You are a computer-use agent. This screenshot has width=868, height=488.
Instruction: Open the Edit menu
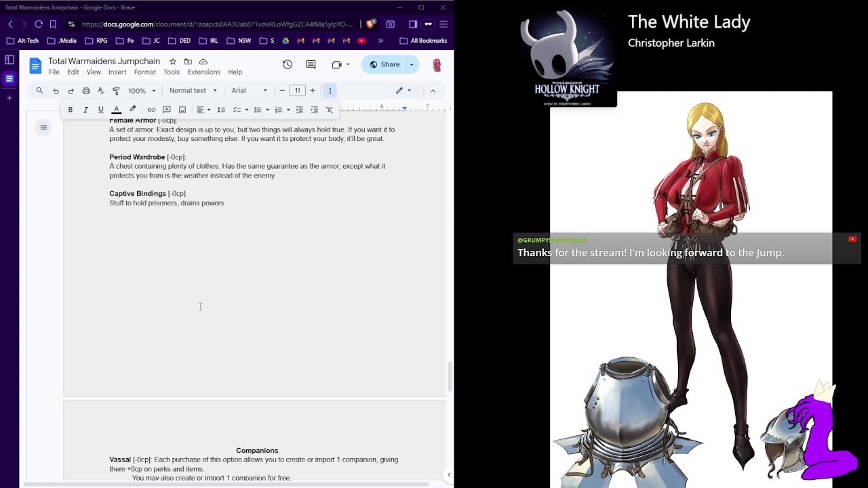(x=73, y=72)
